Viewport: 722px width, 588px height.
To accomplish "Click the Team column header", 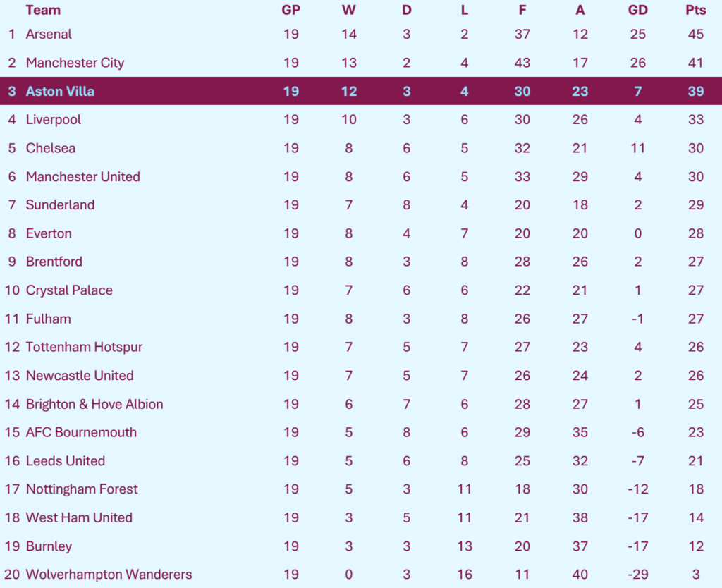I will [43, 10].
